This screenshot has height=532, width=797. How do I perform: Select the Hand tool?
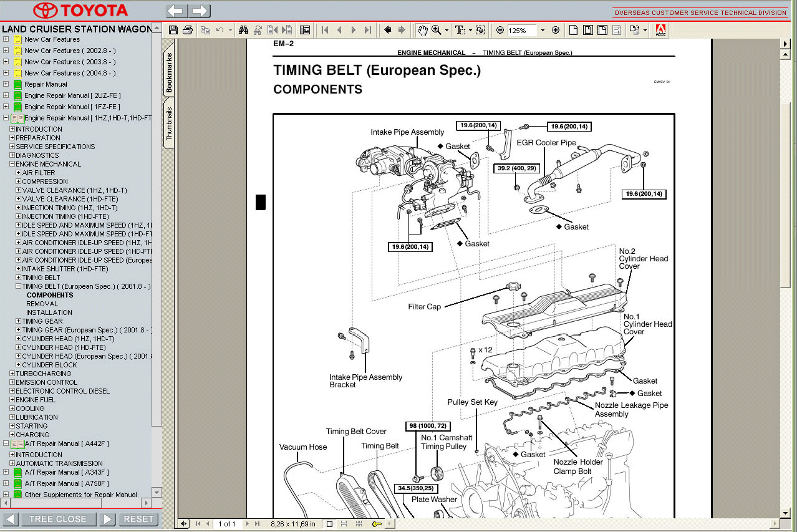click(423, 30)
